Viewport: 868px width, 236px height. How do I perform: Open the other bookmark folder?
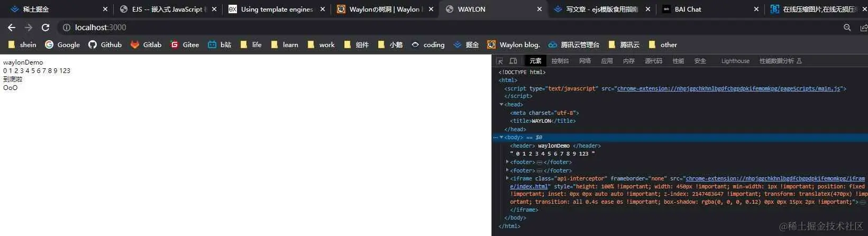(x=662, y=45)
